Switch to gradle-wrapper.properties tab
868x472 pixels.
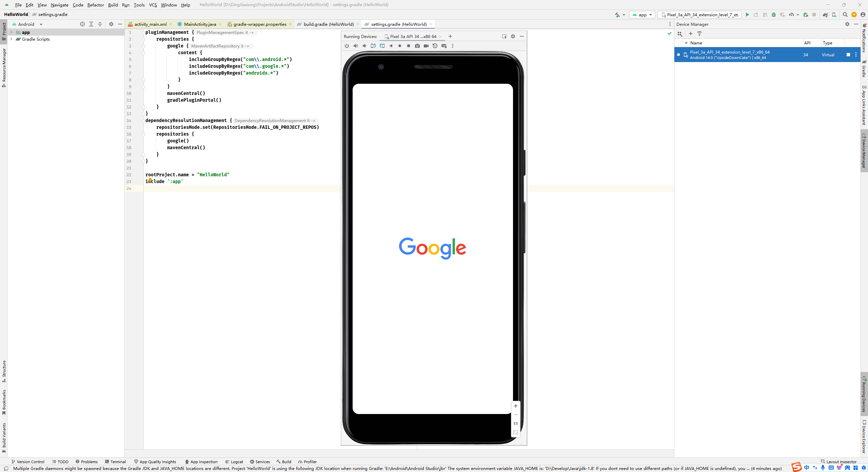point(260,24)
